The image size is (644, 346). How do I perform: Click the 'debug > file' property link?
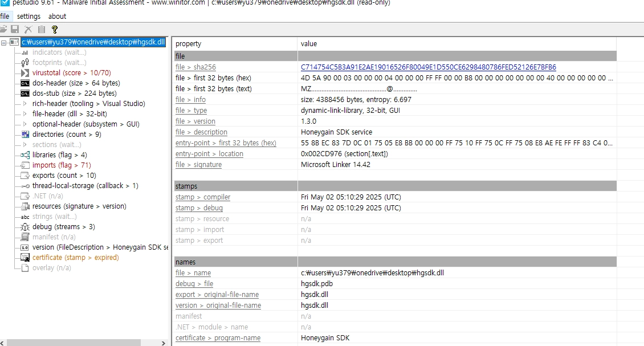coord(194,283)
